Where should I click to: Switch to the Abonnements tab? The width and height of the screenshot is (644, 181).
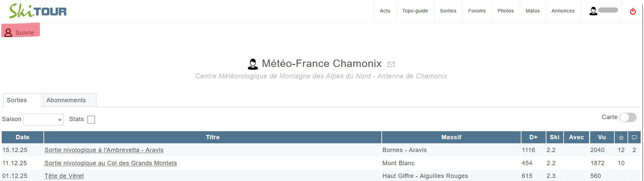pyautogui.click(x=66, y=100)
